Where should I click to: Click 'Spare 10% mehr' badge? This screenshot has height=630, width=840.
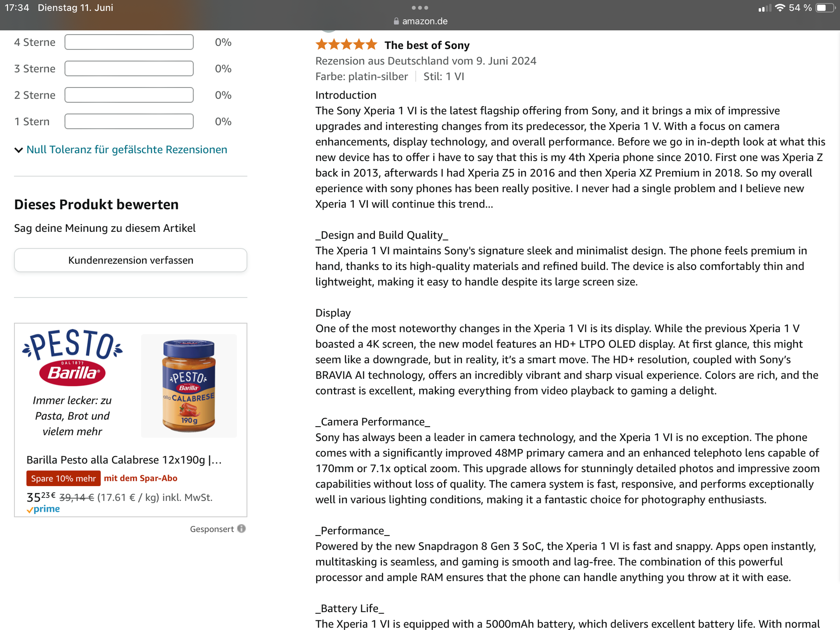point(63,478)
